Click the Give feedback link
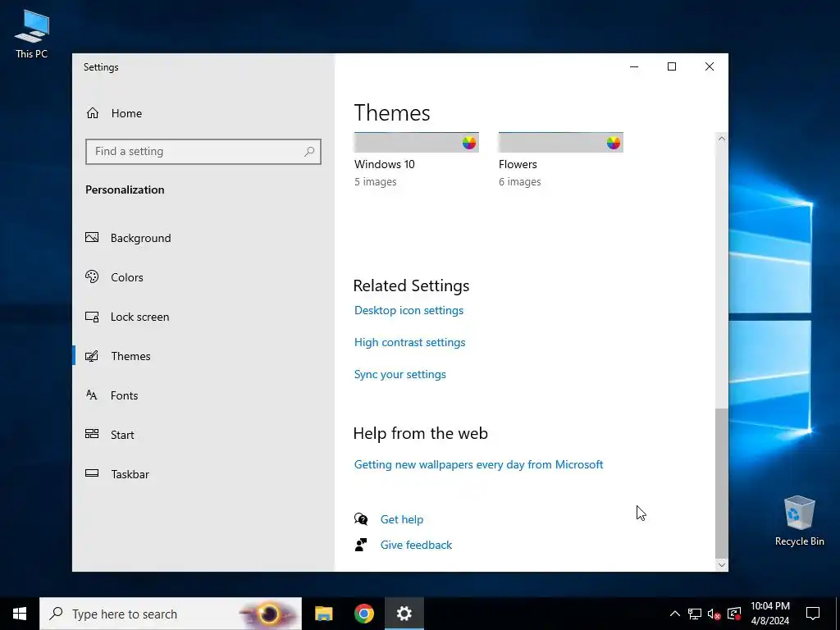The image size is (840, 630). 416,545
